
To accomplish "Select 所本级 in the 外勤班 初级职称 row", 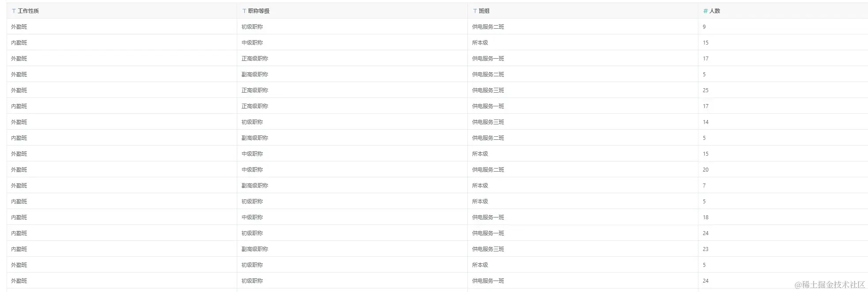I will (480, 265).
